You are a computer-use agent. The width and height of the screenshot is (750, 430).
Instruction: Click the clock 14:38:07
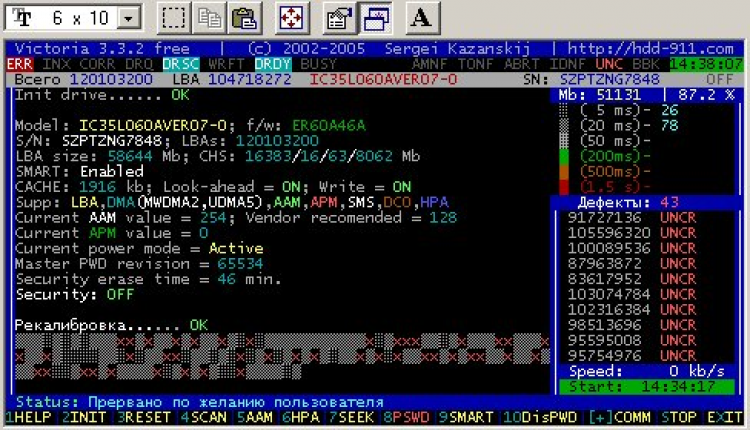(x=706, y=64)
